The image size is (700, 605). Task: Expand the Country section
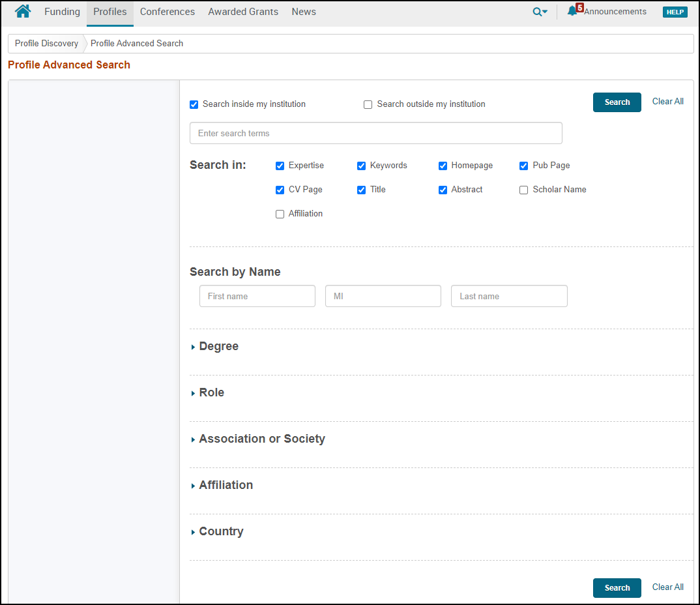coord(221,532)
